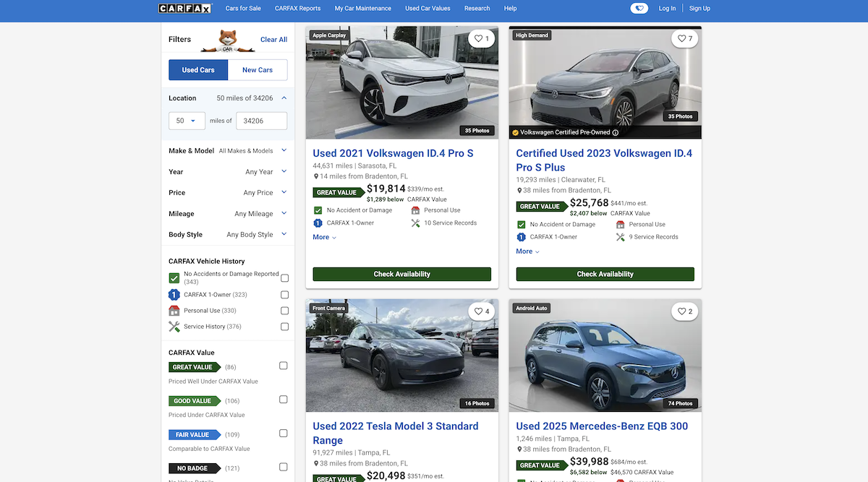Open the 50 miles radius dropdown
The width and height of the screenshot is (868, 482).
tap(187, 121)
